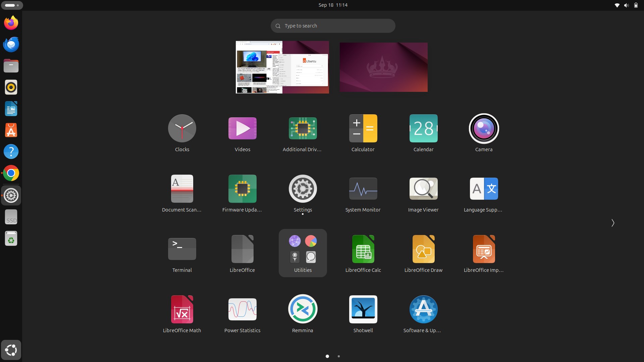Viewport: 644px width, 362px height.
Task: Launch Language Support
Action: 484,193
